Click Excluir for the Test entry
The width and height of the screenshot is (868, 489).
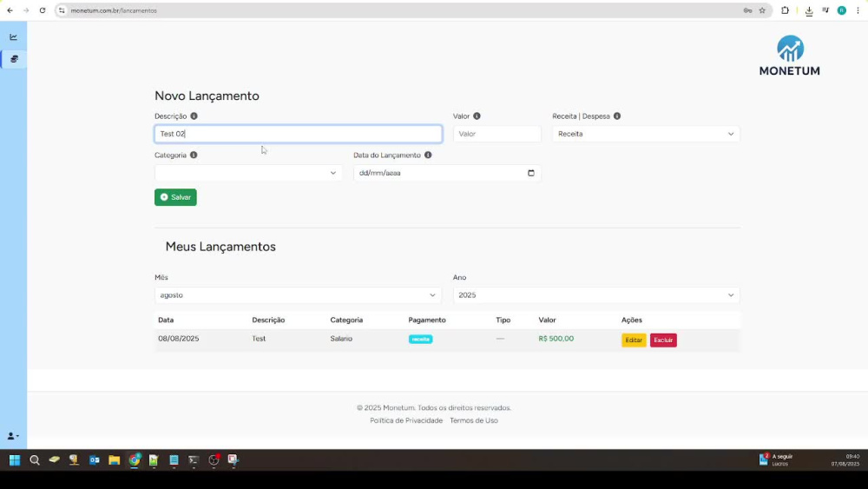(663, 340)
